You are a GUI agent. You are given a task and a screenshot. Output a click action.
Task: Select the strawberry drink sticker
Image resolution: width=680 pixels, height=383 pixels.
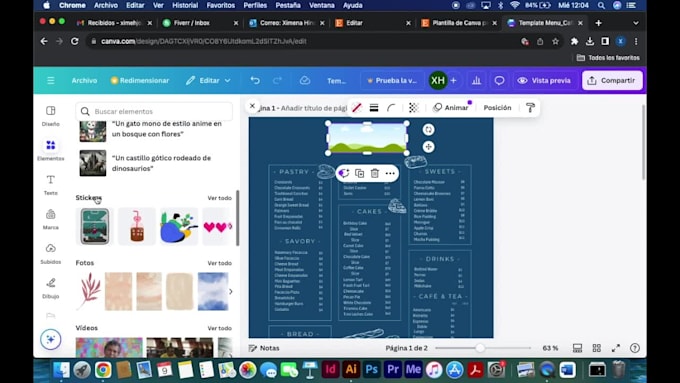[137, 226]
